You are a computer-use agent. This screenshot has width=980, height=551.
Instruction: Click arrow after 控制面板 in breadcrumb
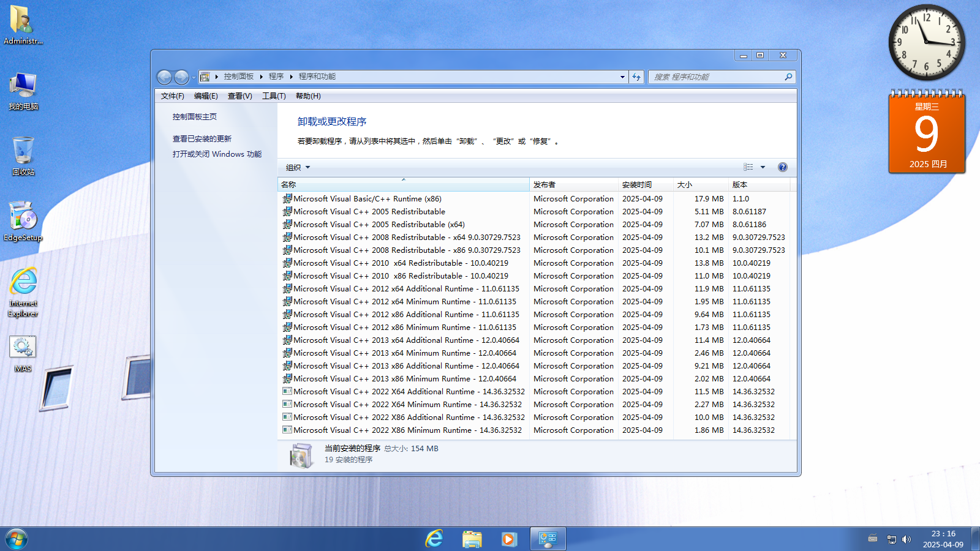[261, 77]
